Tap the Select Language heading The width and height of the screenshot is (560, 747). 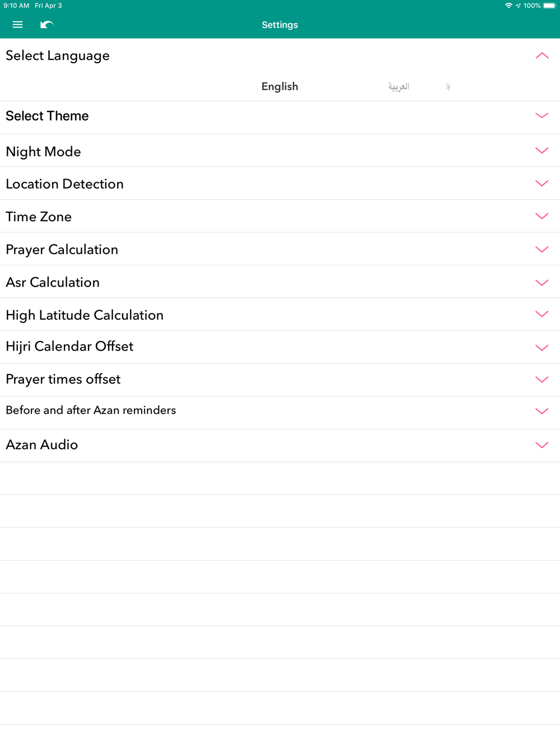point(58,55)
